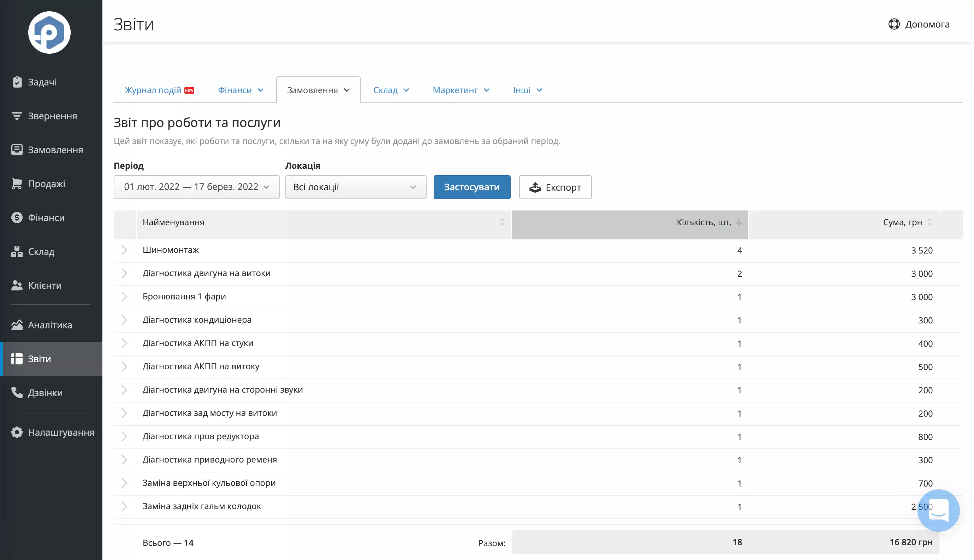Click the export upload icon
The image size is (974, 560).
coord(535,187)
